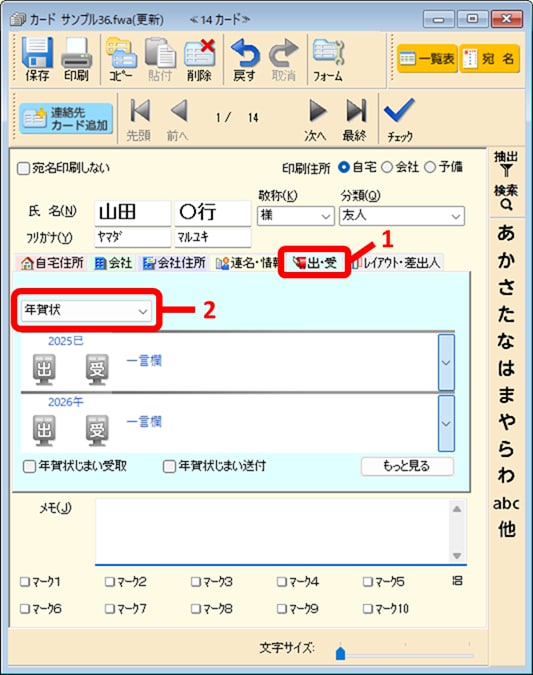Open the 敬称 様 dropdown
This screenshot has height=675, width=533.
coord(295,215)
